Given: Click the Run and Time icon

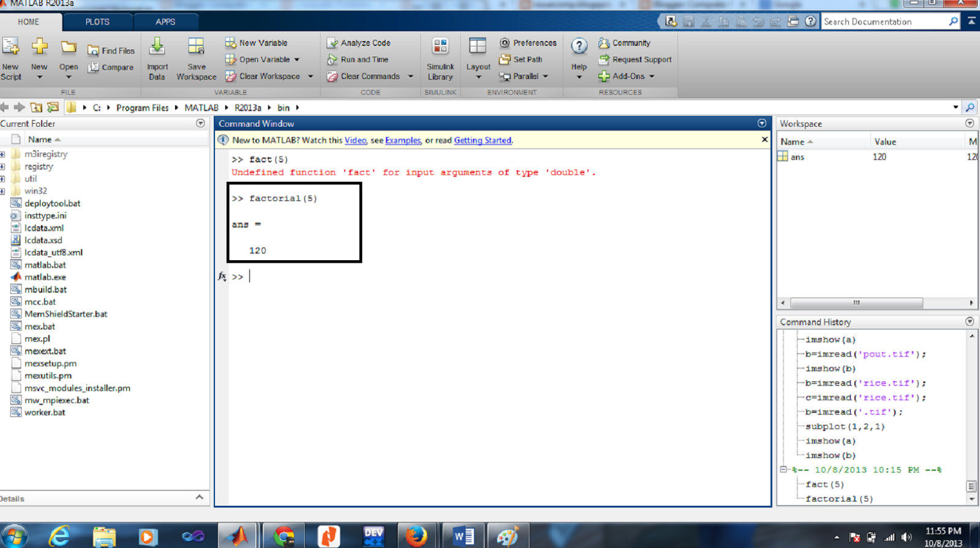Looking at the screenshot, I should (333, 59).
